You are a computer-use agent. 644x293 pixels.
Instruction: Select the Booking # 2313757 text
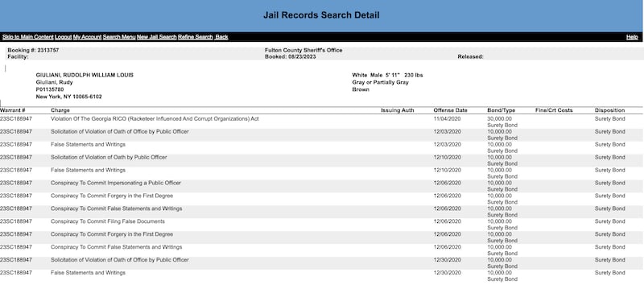[x=33, y=50]
